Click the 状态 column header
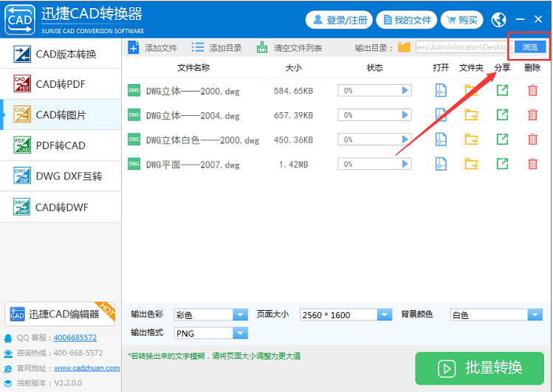The width and height of the screenshot is (553, 392). point(374,68)
